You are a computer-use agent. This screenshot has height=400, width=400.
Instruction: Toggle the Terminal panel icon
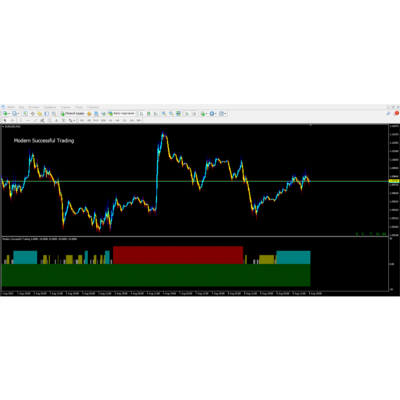tap(46, 113)
